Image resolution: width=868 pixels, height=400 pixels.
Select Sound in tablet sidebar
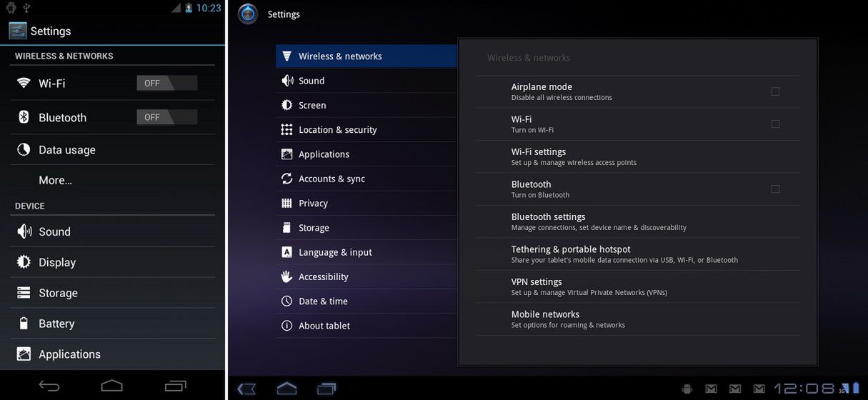pos(366,81)
